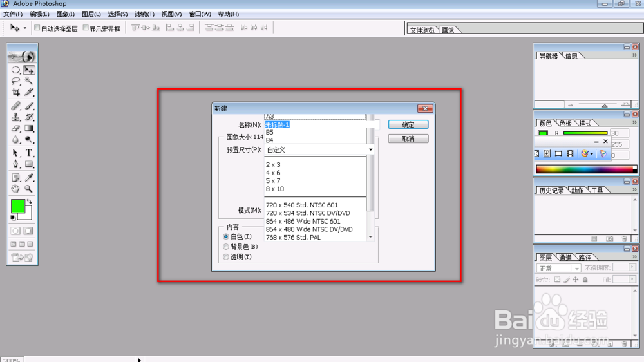Screen dimensions: 644x362
Task: Switch to Quick Mask mode
Action: tap(28, 231)
